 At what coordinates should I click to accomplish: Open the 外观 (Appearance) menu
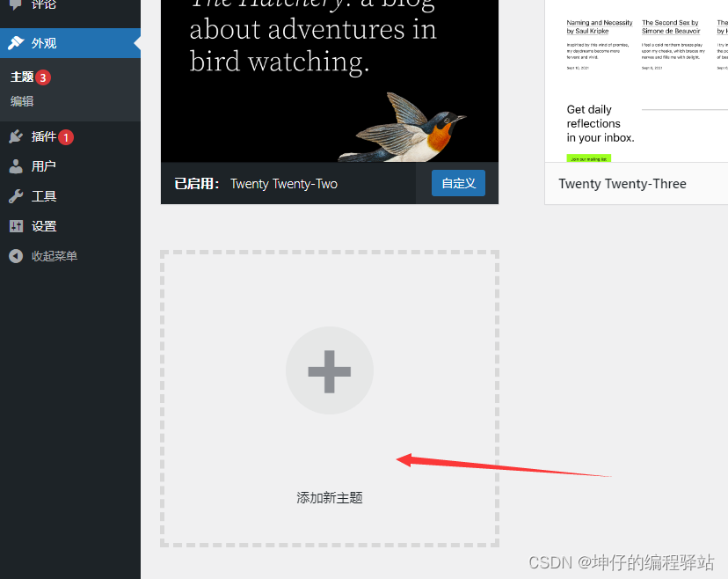[70, 43]
